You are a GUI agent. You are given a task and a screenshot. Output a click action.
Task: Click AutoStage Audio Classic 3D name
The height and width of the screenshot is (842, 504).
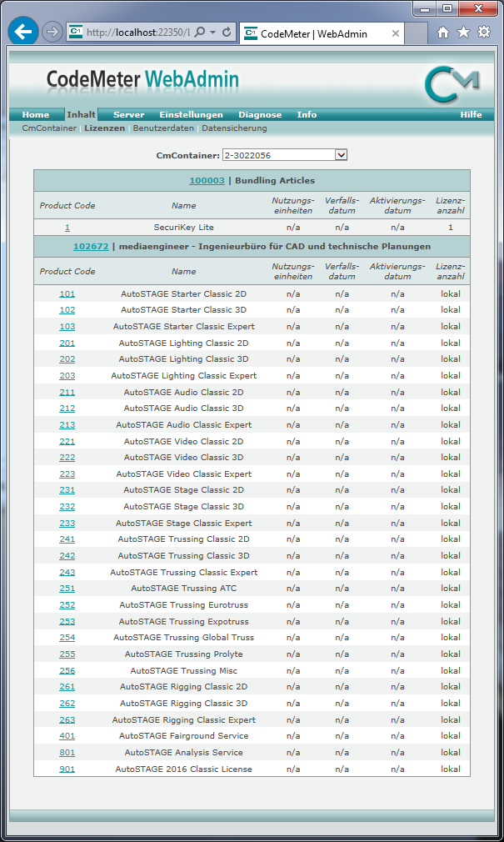(183, 408)
